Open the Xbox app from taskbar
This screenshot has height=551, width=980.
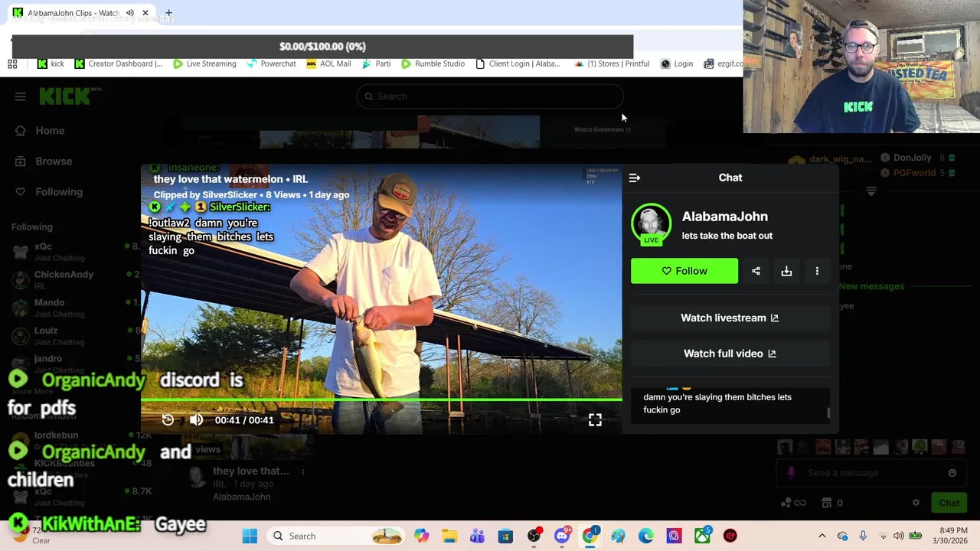pyautogui.click(x=702, y=536)
